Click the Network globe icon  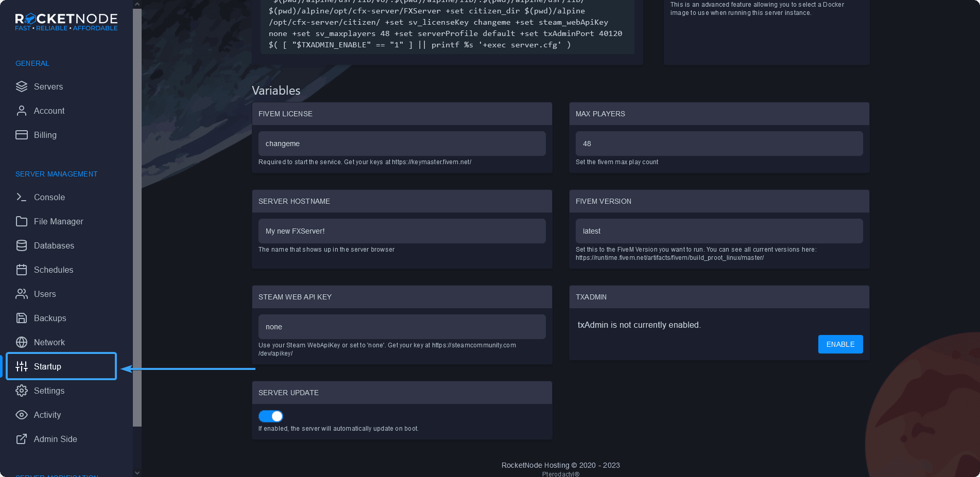click(22, 342)
